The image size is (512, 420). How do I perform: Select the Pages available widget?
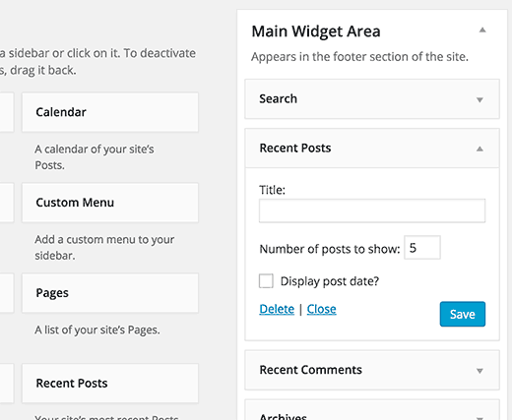(x=110, y=293)
